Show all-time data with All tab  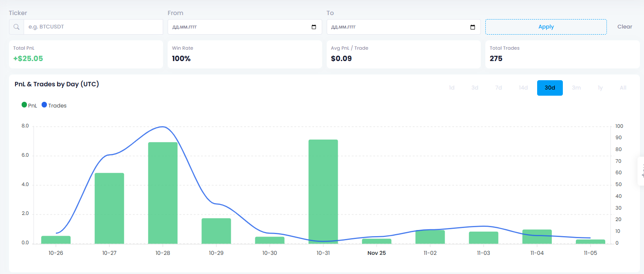click(623, 88)
